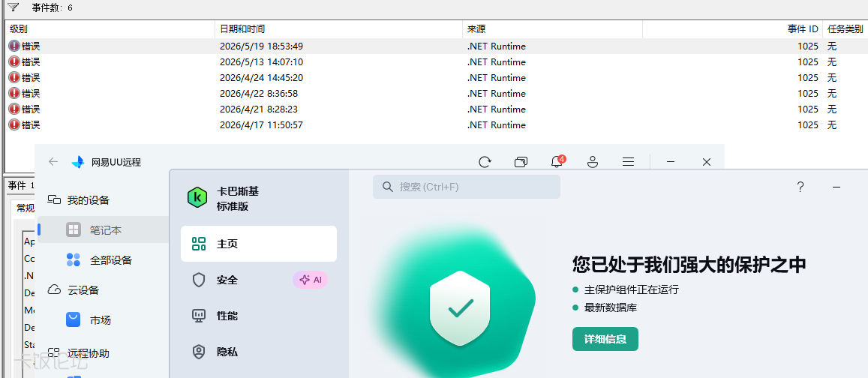Screen dimensions: 868x378
Task: Sort events by the 来源 column header
Action: point(552,29)
